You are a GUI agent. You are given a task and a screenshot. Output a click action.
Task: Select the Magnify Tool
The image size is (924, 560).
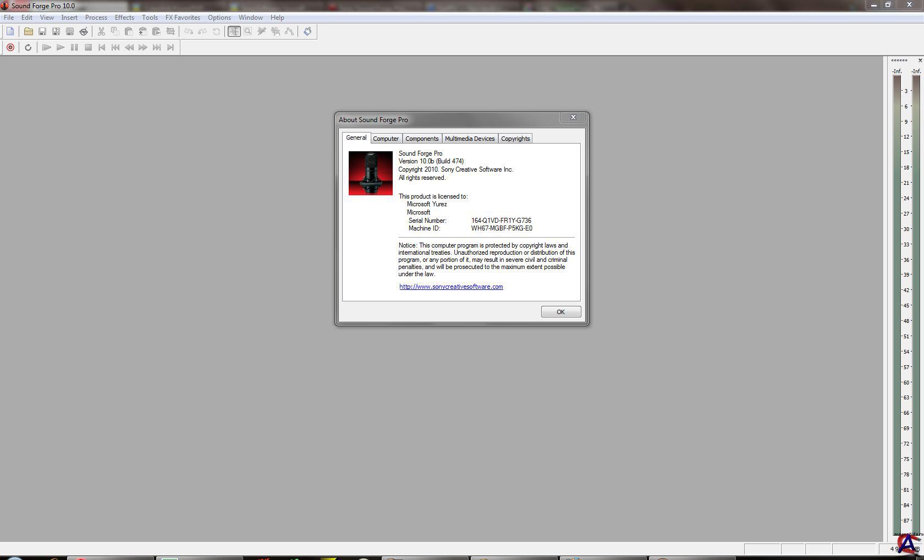coord(248,31)
